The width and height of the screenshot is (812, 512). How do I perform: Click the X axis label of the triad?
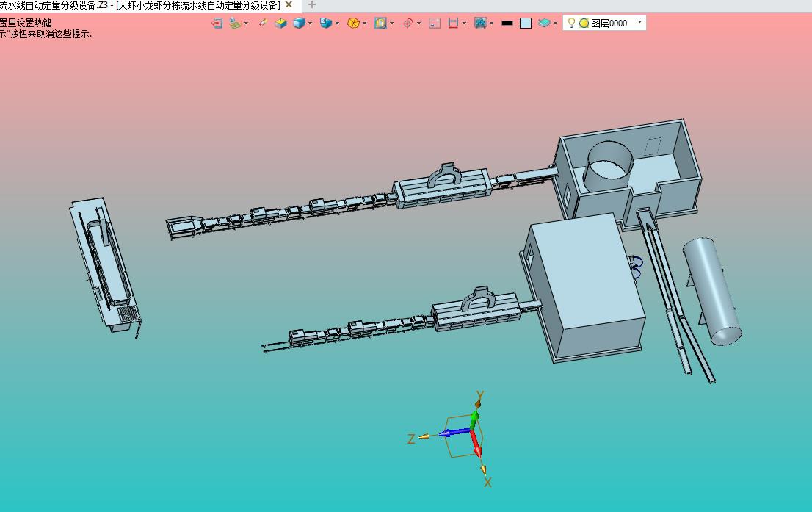coord(487,482)
